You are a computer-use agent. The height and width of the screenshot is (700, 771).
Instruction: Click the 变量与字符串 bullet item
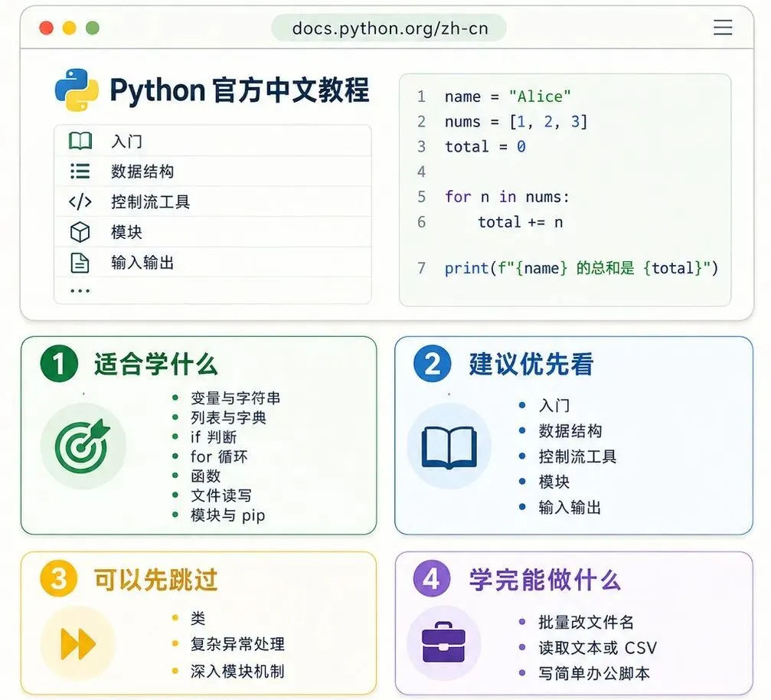(x=236, y=398)
